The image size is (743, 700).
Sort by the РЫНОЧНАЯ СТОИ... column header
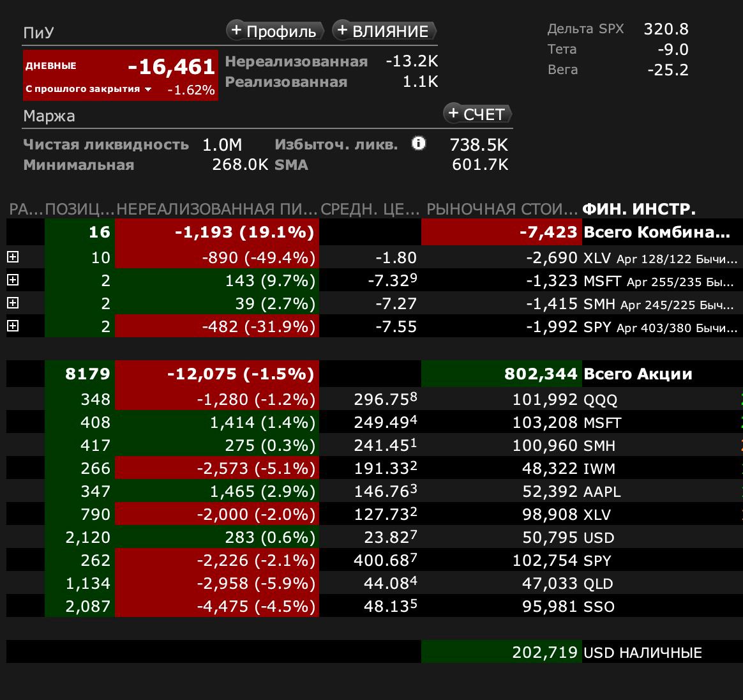pos(501,209)
